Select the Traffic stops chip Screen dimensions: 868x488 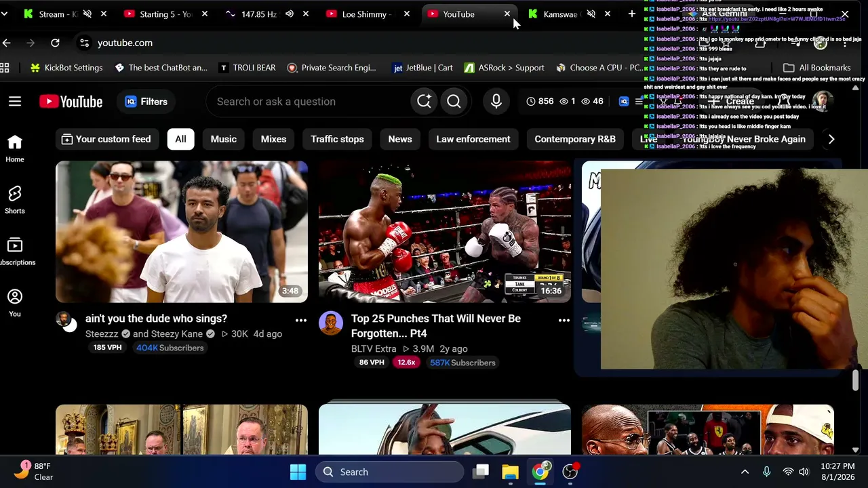pos(337,139)
